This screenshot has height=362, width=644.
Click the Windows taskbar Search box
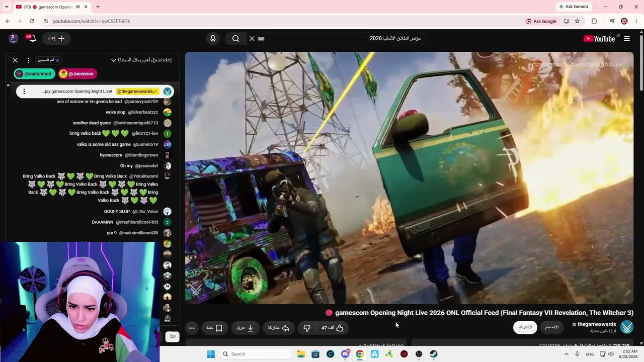255,354
